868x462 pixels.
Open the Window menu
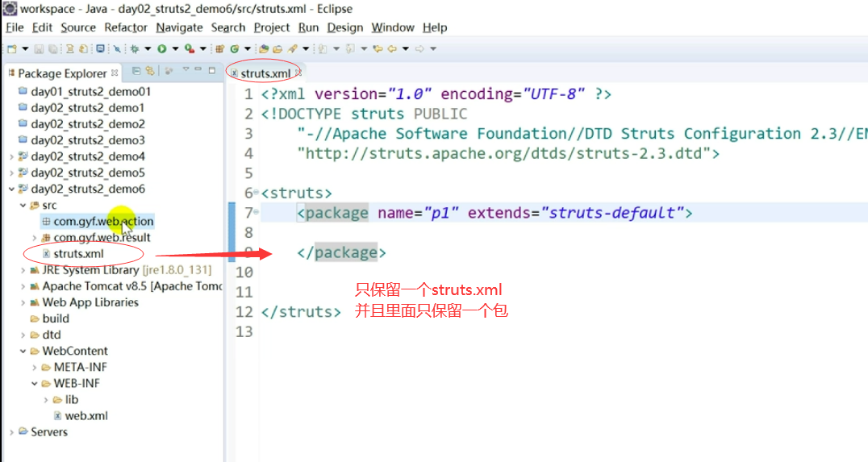(393, 27)
